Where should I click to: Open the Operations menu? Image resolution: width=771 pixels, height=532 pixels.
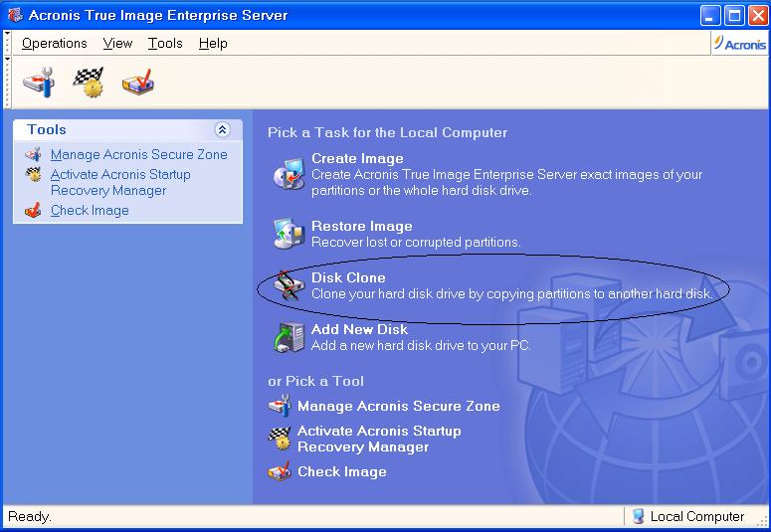coord(55,44)
